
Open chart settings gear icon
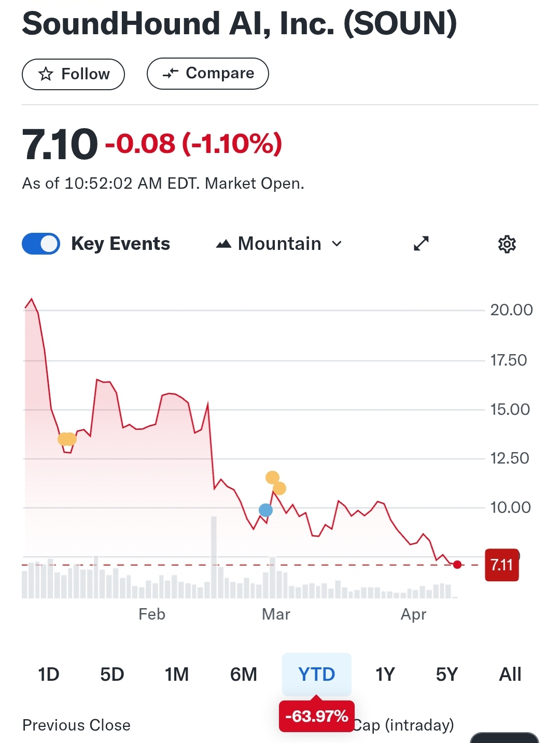coord(507,244)
